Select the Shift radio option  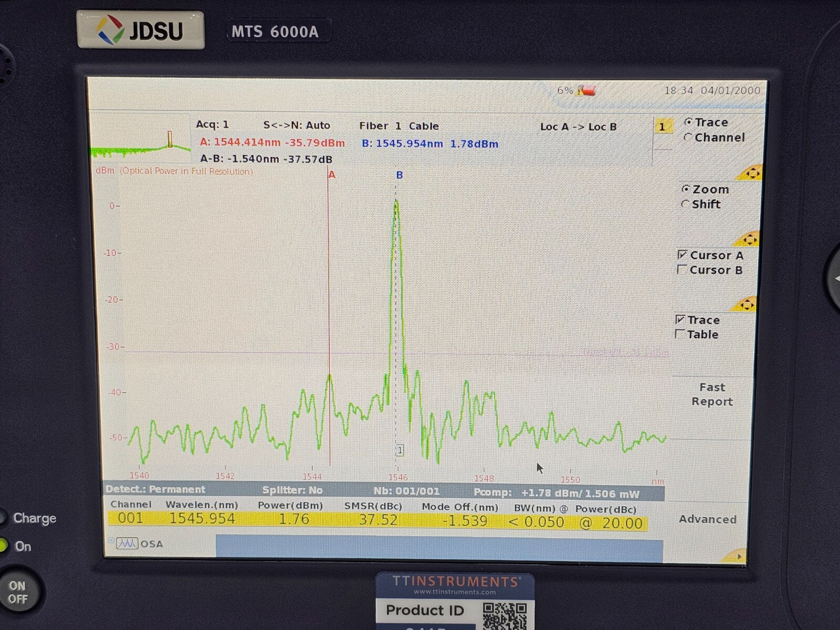tap(685, 204)
